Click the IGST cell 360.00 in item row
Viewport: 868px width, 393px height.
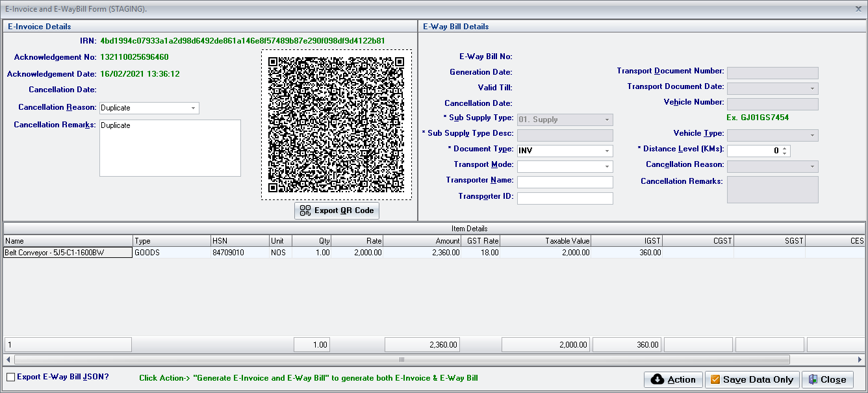(627, 253)
